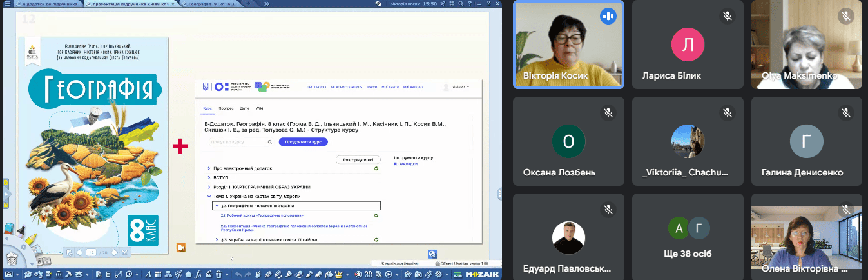The width and height of the screenshot is (868, 280).
Task: Open the formula fx tool
Action: pyautogui.click(x=198, y=274)
